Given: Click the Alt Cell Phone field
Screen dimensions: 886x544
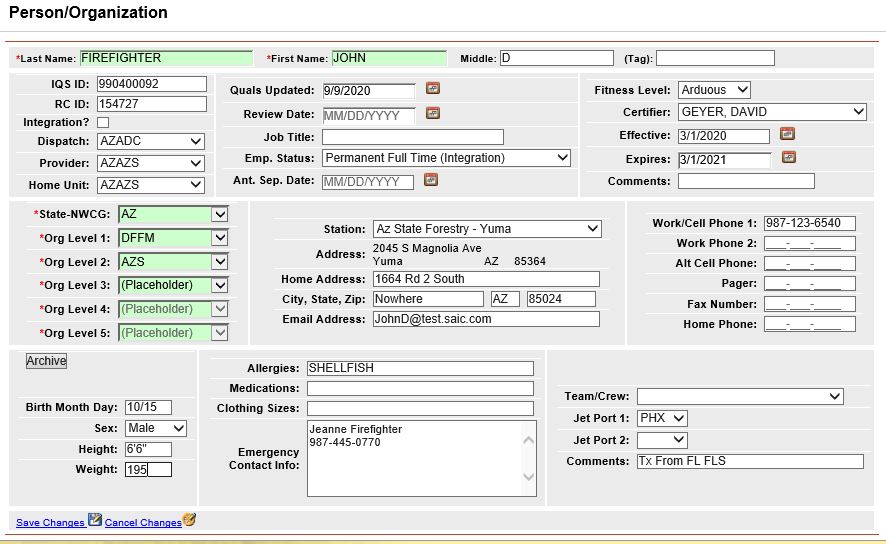Looking at the screenshot, I should point(810,263).
